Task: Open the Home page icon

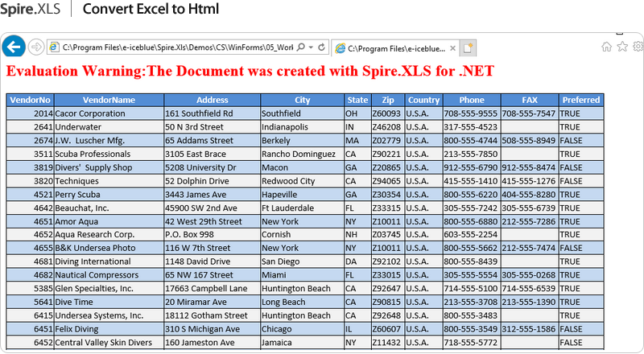Action: [606, 47]
